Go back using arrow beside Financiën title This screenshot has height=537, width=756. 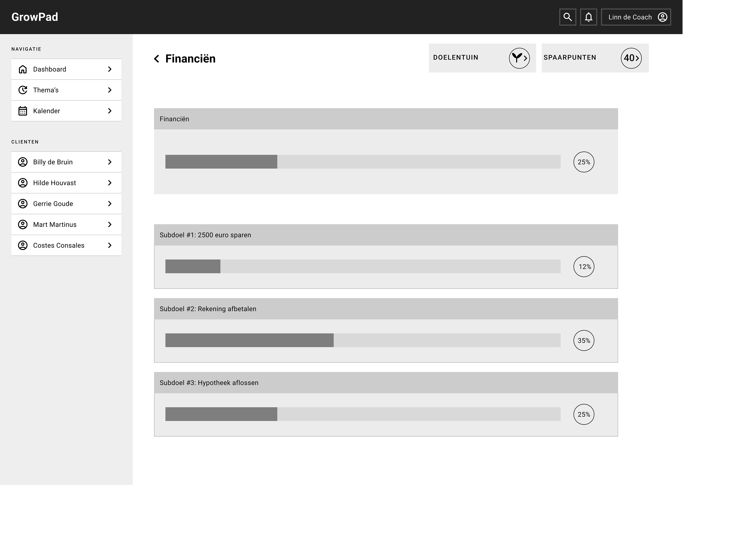pos(157,59)
